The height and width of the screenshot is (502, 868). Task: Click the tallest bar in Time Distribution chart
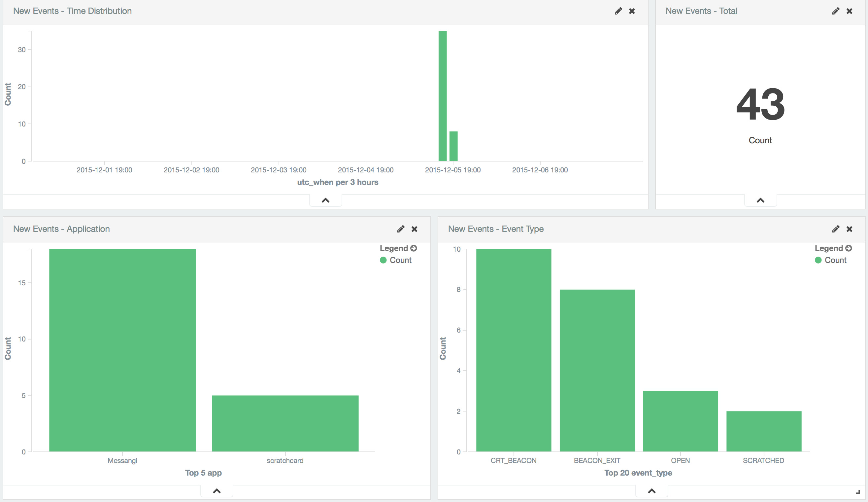click(442, 96)
